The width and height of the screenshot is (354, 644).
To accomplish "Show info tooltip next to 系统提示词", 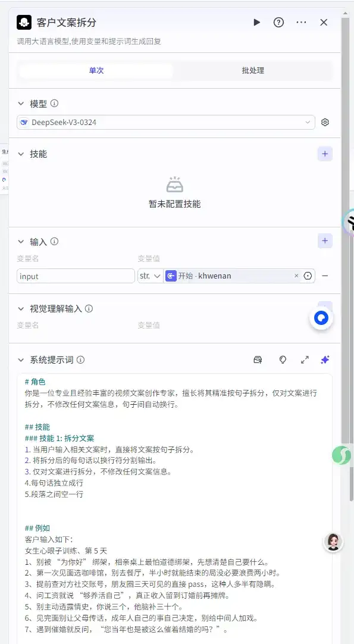I will tap(80, 360).
